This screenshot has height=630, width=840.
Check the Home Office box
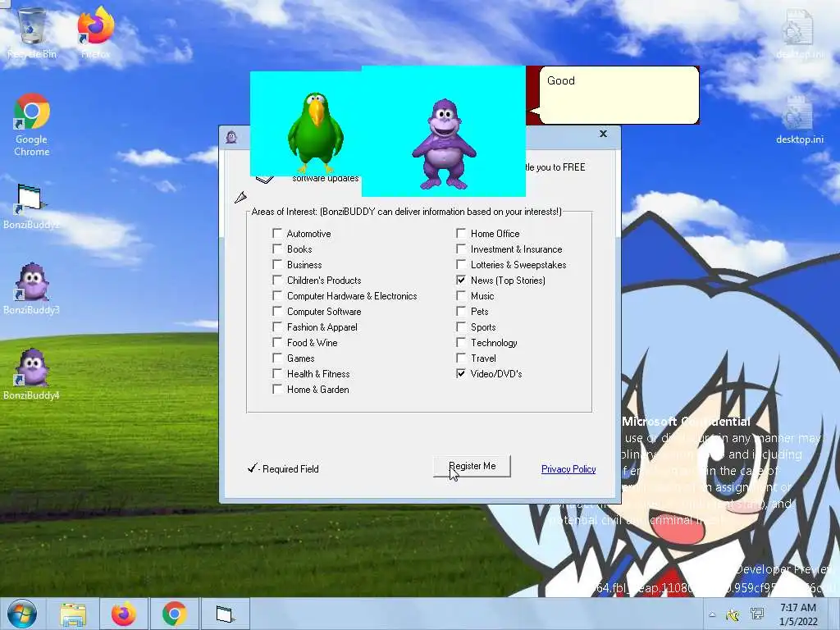(x=461, y=233)
